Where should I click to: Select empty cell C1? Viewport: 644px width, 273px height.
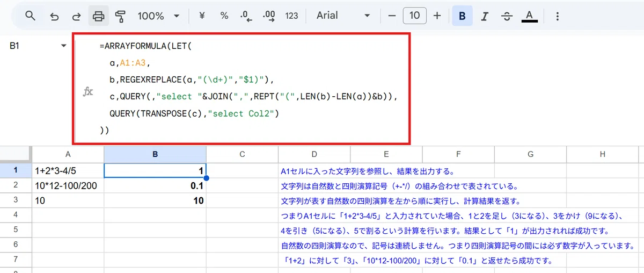242,170
